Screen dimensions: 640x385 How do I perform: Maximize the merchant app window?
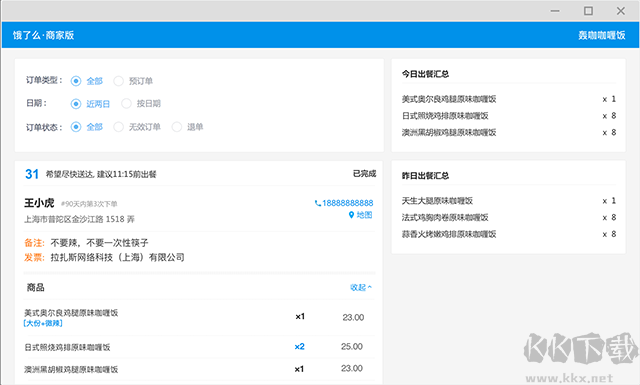[588, 11]
